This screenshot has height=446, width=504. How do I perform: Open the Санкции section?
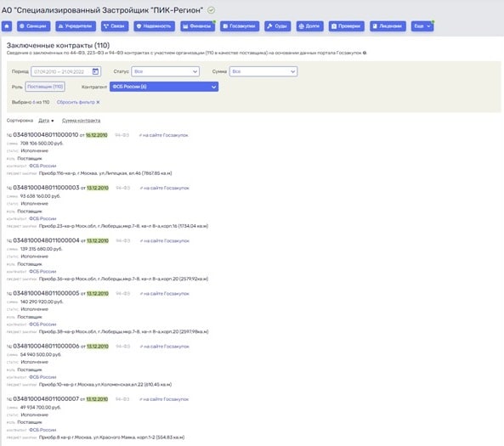point(33,26)
